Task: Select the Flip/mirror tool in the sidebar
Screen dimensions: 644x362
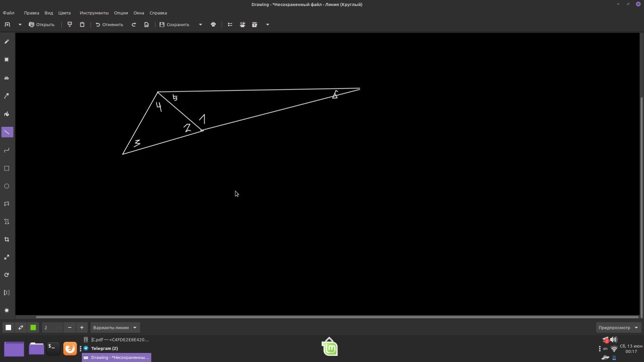Action: point(7,293)
